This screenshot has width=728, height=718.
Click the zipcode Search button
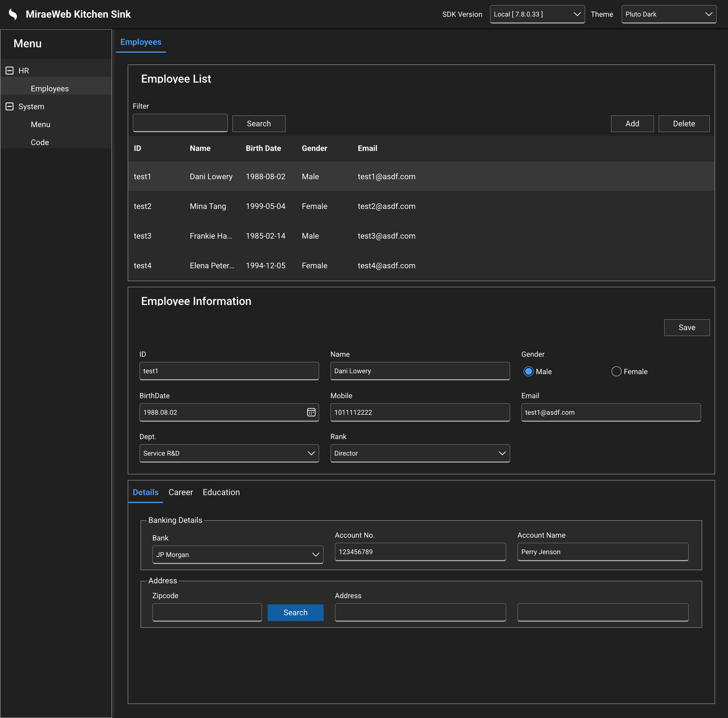click(296, 612)
